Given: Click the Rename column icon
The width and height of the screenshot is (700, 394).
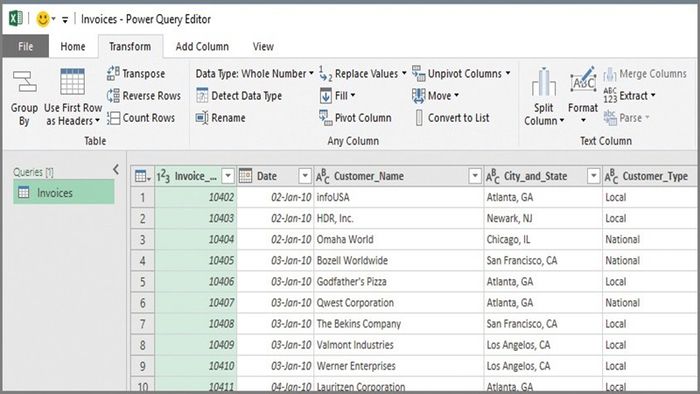Looking at the screenshot, I should point(202,118).
